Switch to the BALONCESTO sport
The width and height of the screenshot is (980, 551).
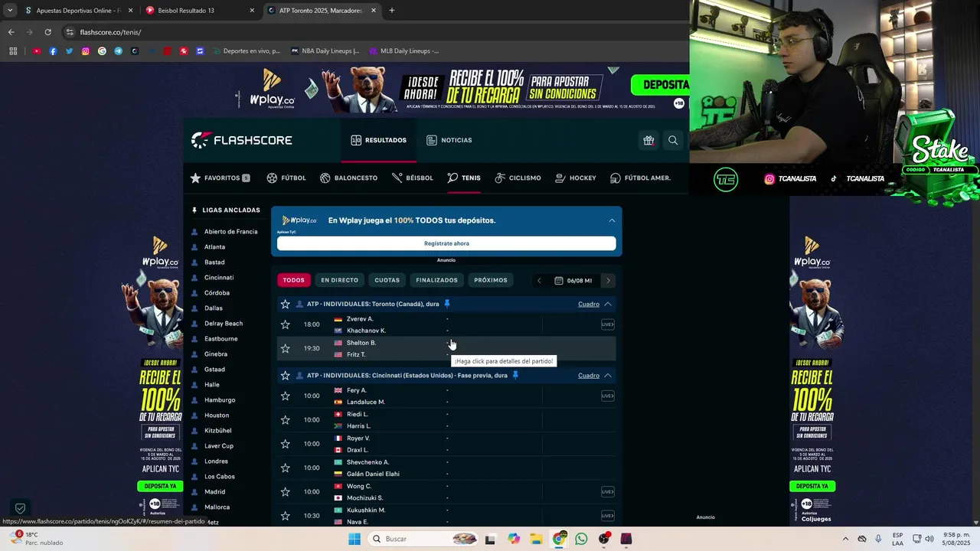(348, 178)
